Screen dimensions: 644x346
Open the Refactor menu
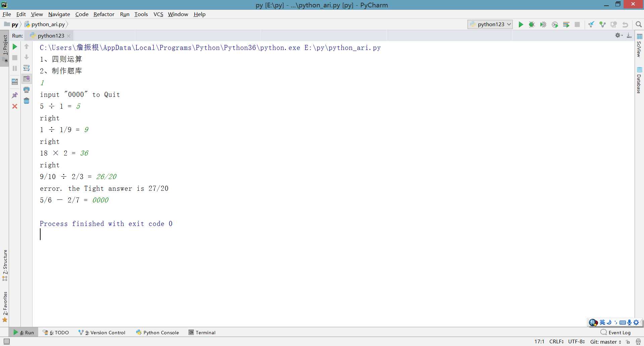(104, 14)
